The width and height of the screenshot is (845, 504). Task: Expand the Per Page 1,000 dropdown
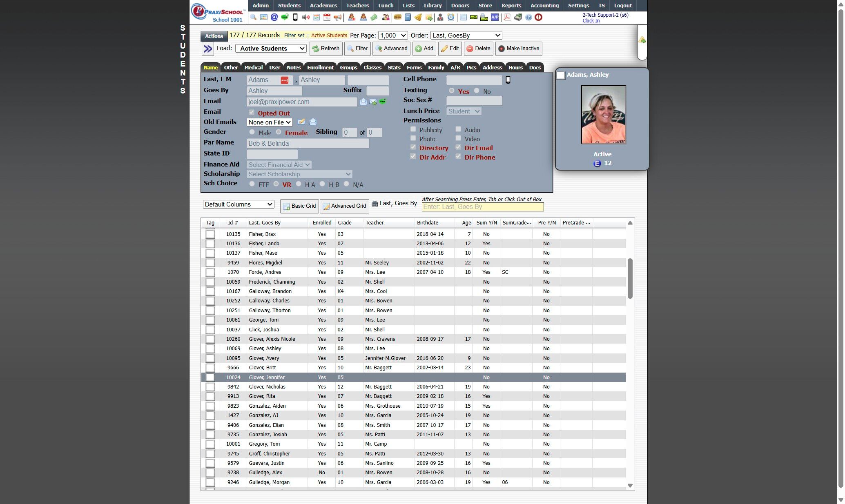pyautogui.click(x=392, y=36)
